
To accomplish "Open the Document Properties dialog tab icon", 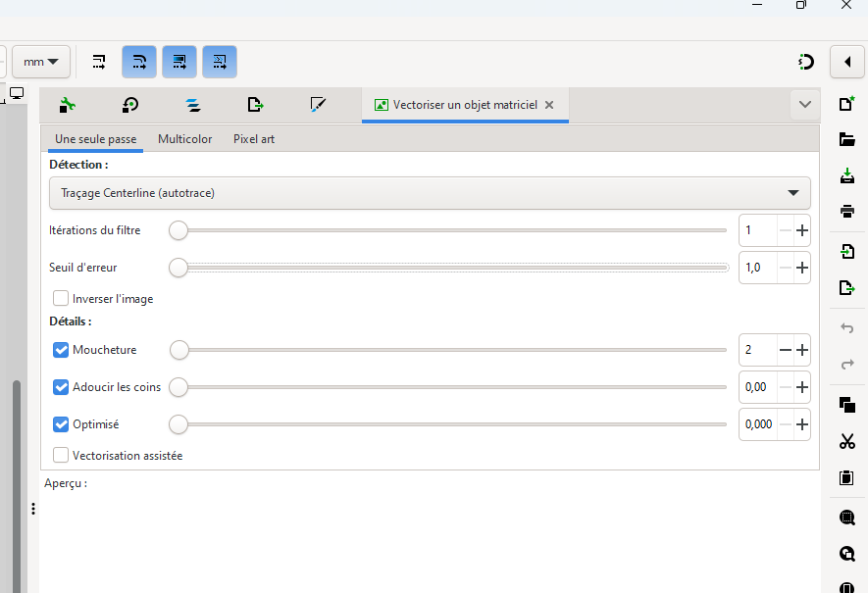I will 68,105.
